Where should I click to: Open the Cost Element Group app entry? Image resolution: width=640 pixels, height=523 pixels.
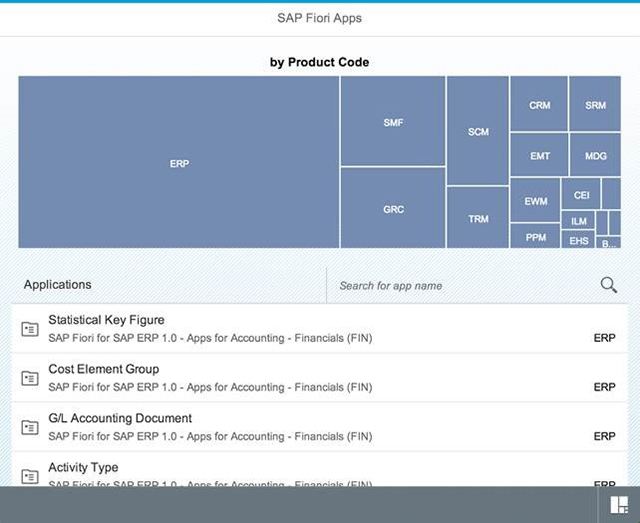[x=319, y=378]
